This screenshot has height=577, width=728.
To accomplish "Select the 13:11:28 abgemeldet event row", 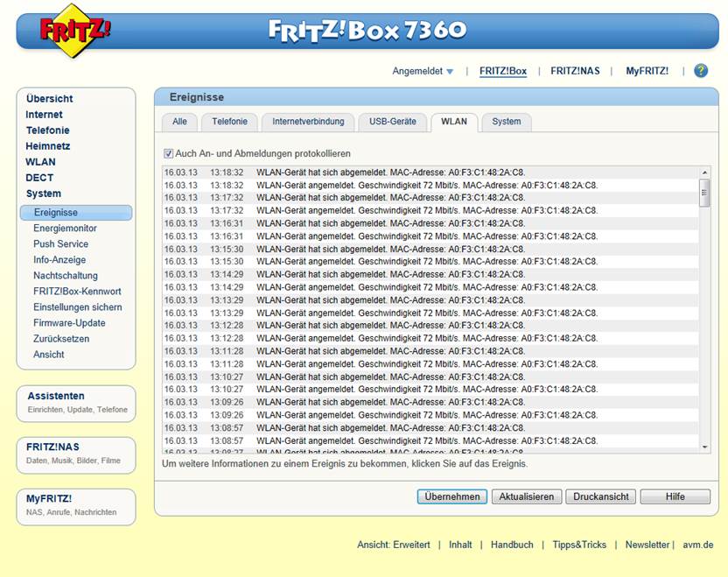I will click(x=430, y=351).
